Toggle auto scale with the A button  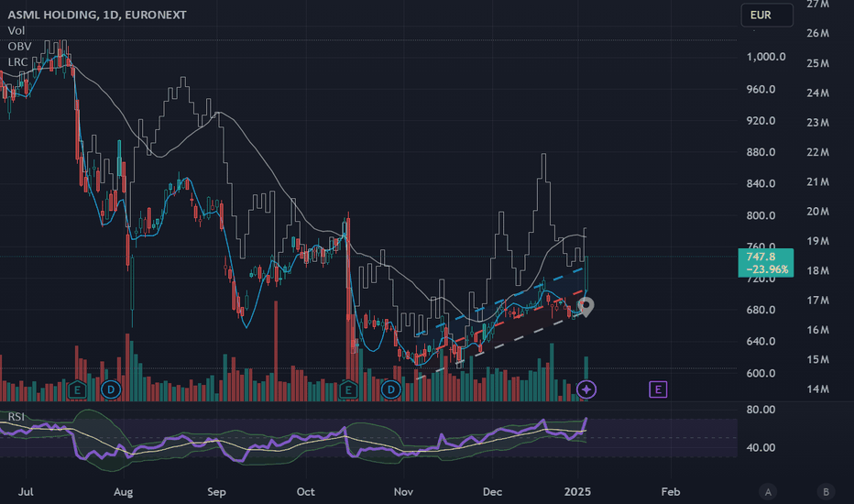click(x=768, y=492)
